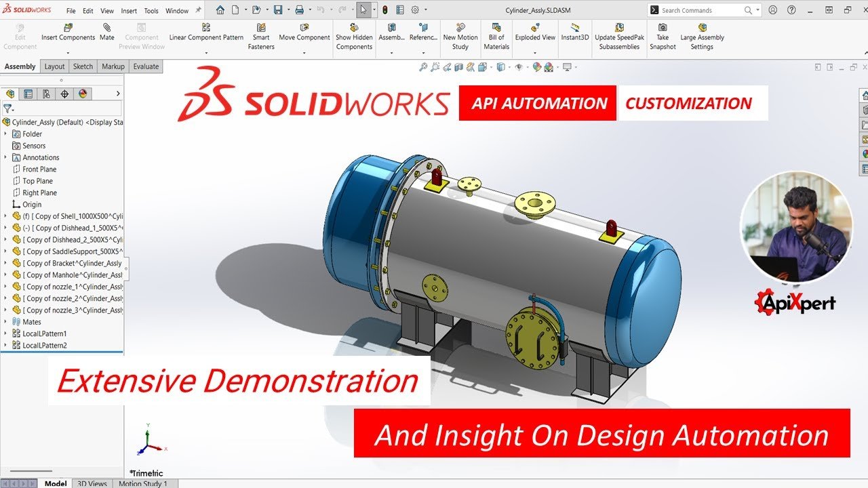
Task: Expand the Mates tree node
Action: point(5,322)
